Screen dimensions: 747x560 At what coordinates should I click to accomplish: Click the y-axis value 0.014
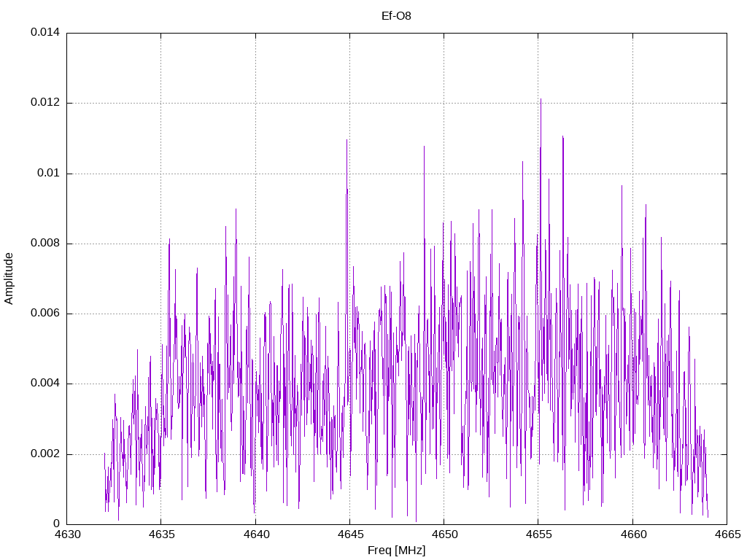point(45,32)
